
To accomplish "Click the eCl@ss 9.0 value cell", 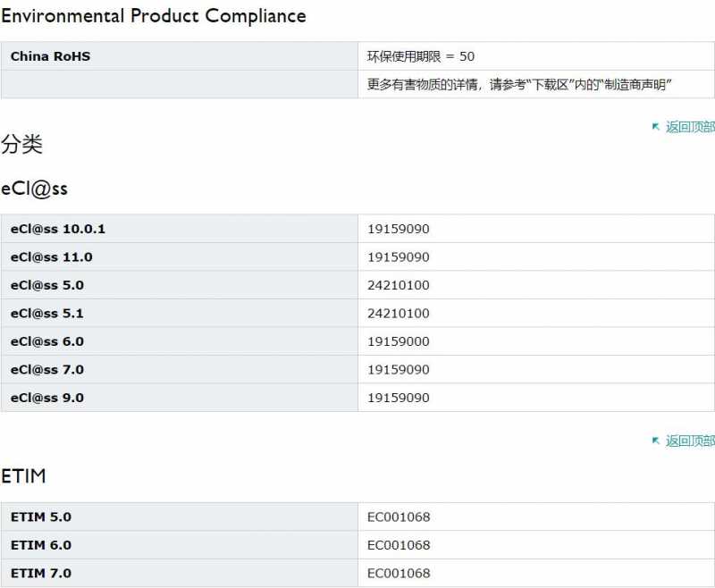I will pos(536,398).
